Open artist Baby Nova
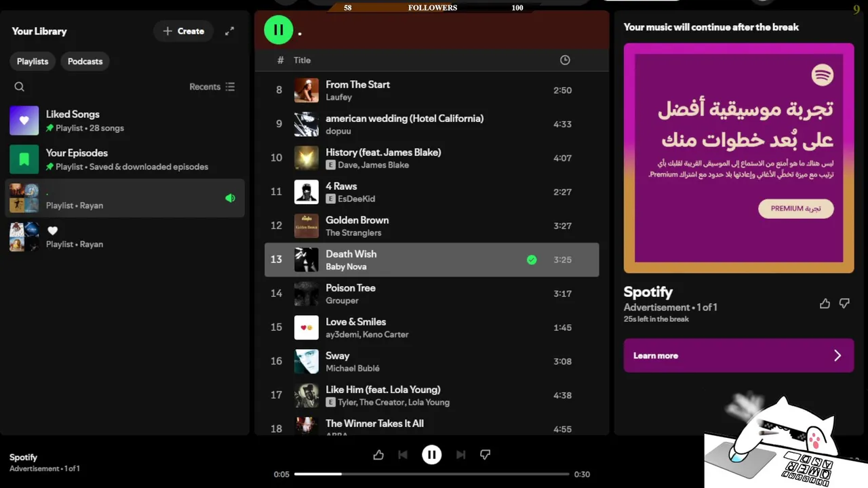The height and width of the screenshot is (488, 868). 346,267
